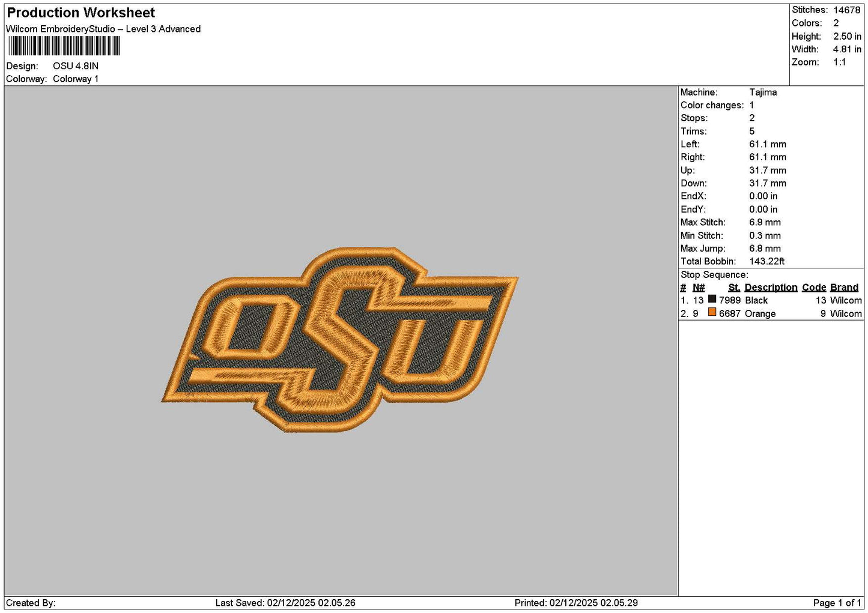
Task: Click the 'Stops:' label
Action: [694, 118]
